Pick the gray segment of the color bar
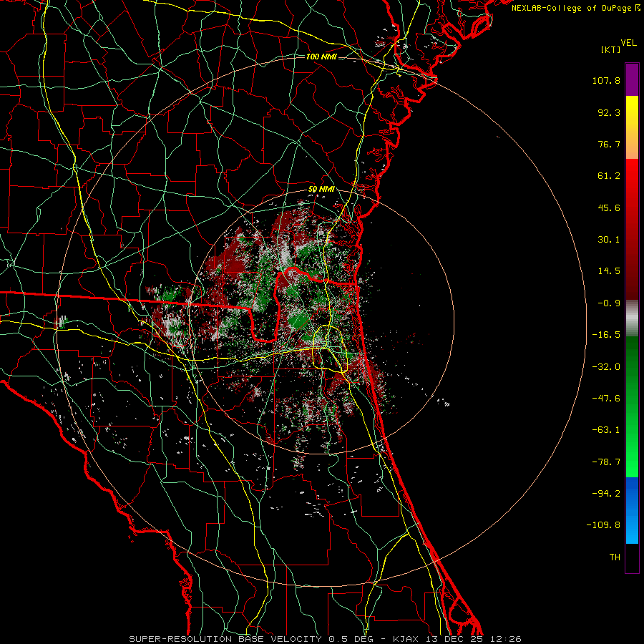Image resolution: width=644 pixels, height=644 pixels. pos(632,318)
